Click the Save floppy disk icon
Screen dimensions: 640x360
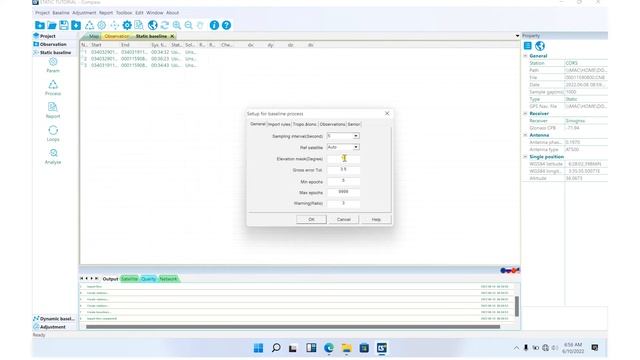click(64, 25)
